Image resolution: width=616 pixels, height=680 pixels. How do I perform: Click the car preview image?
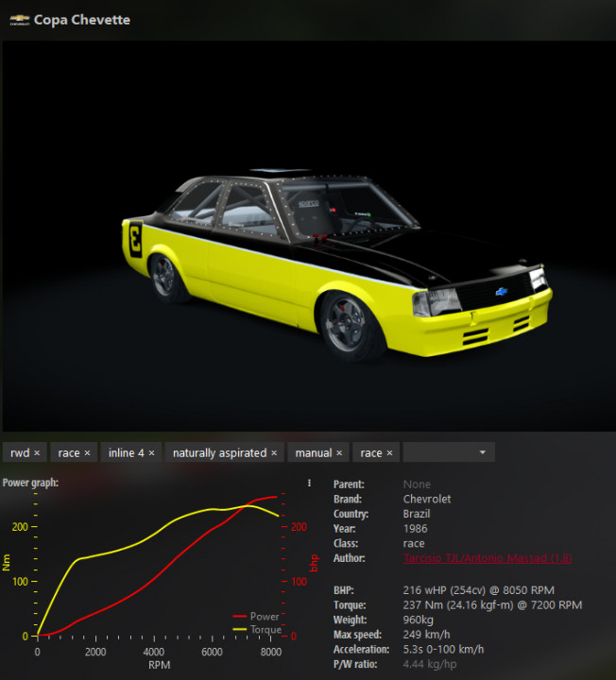308,236
